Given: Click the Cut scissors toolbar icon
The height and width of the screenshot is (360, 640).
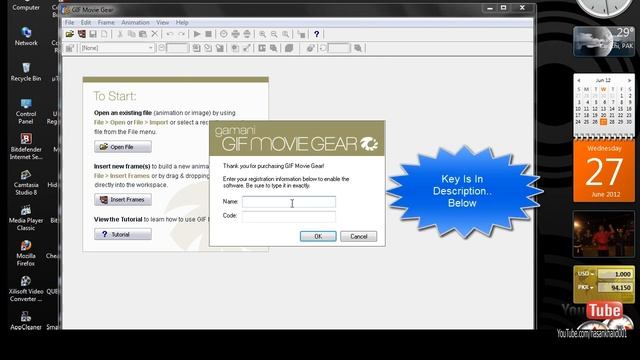Looking at the screenshot, I should (x=120, y=34).
